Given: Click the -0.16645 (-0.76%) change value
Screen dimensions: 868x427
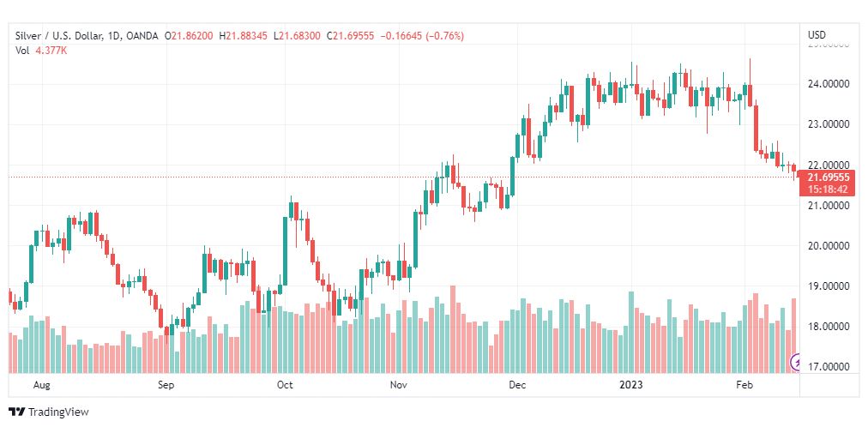Looking at the screenshot, I should coord(421,36).
